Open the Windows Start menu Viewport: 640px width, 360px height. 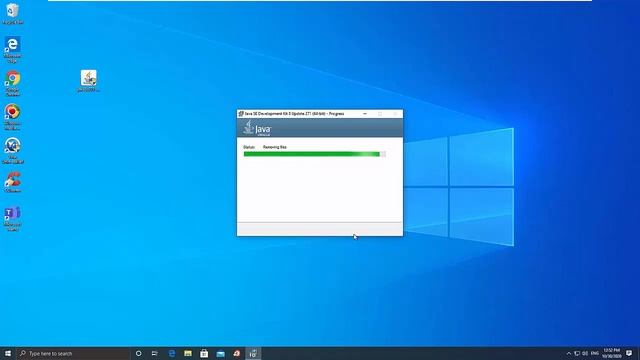pos(8,353)
